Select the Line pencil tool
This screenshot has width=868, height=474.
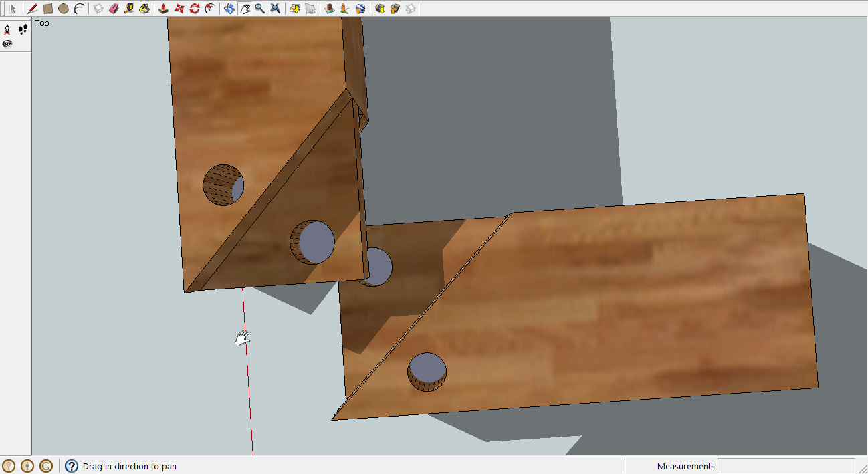coord(33,9)
